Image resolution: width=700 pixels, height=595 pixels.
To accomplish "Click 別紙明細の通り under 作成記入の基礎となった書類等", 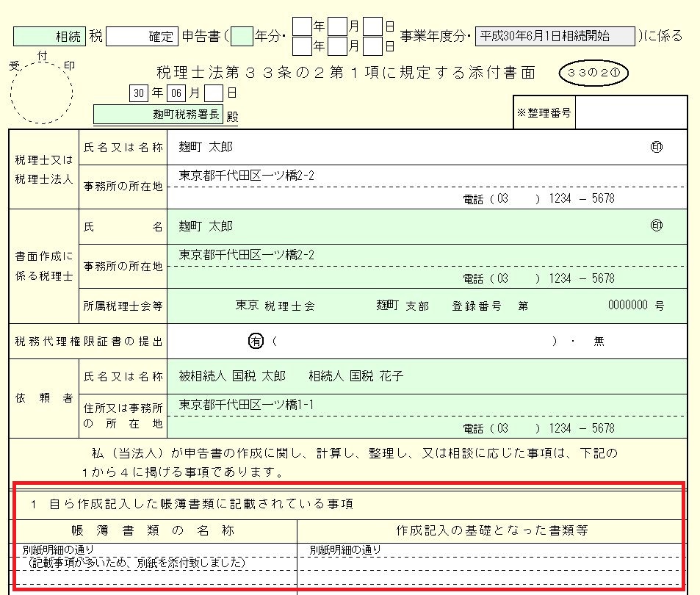I will (345, 550).
